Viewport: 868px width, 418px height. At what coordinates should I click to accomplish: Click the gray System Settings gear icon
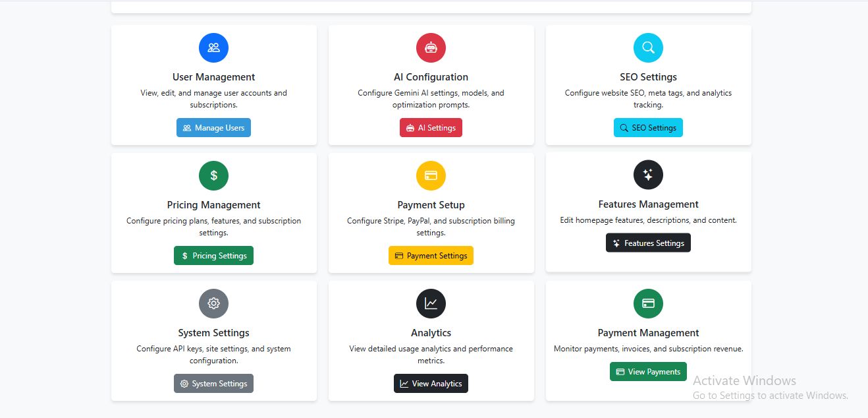click(213, 303)
